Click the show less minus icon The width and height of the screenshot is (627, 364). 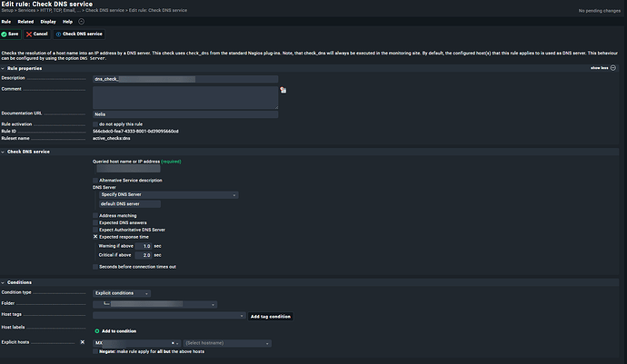(613, 68)
